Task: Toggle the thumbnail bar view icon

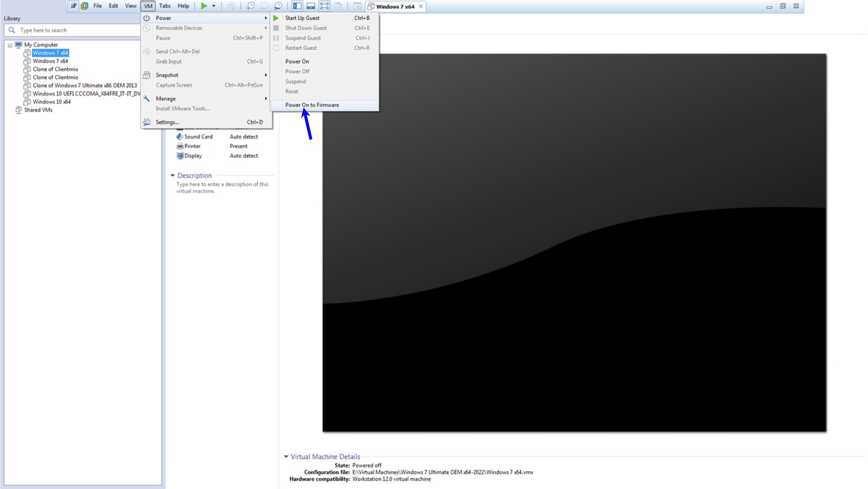Action: pos(310,6)
